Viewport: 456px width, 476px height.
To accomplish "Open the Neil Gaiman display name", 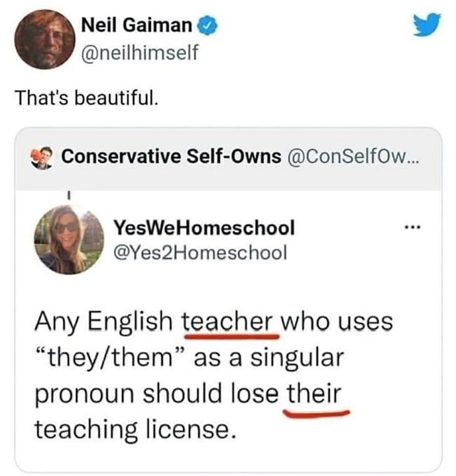I will pos(137,24).
